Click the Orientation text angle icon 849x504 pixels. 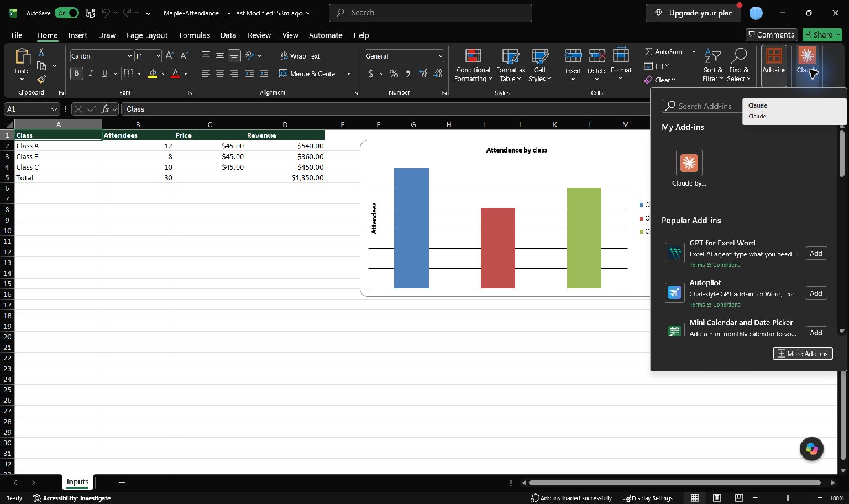click(250, 56)
